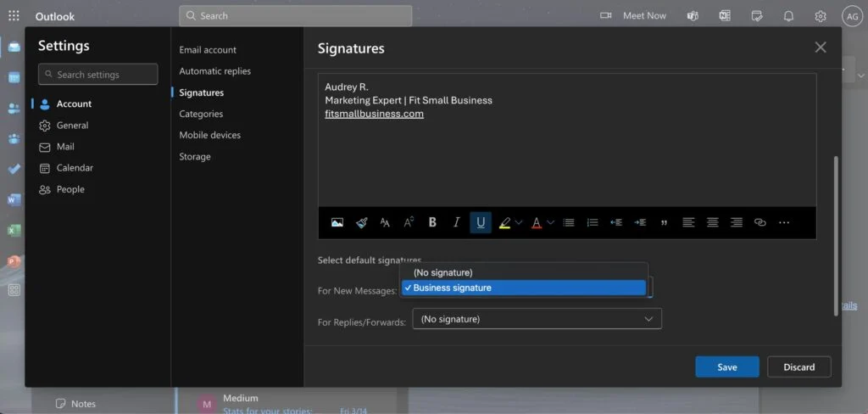Image resolution: width=868 pixels, height=414 pixels.
Task: Open highlight color dropdown arrow
Action: pyautogui.click(x=519, y=223)
